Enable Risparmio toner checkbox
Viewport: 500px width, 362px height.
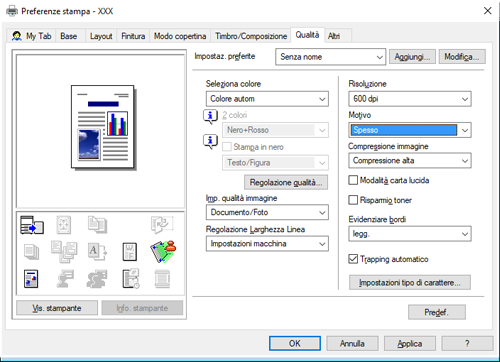(x=353, y=200)
